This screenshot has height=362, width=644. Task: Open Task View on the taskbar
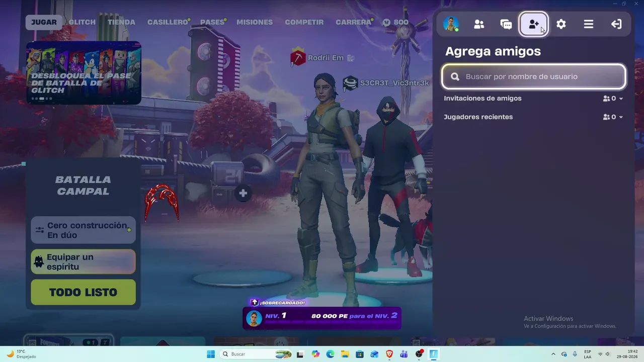(x=300, y=354)
